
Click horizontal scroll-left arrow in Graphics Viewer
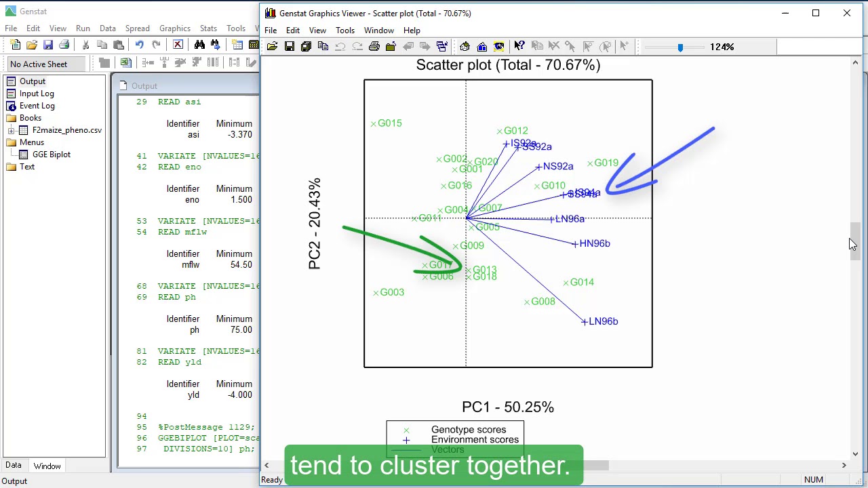[267, 465]
